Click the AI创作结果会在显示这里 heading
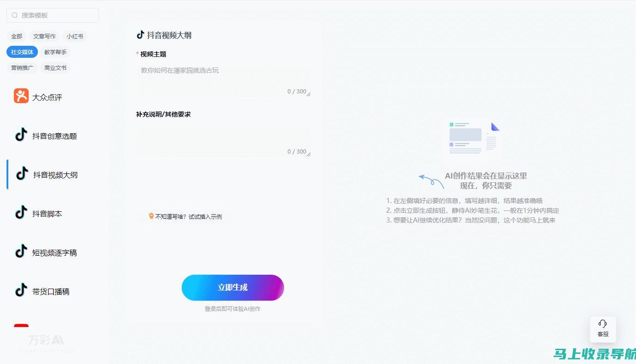The height and width of the screenshot is (364, 636). pos(486,176)
